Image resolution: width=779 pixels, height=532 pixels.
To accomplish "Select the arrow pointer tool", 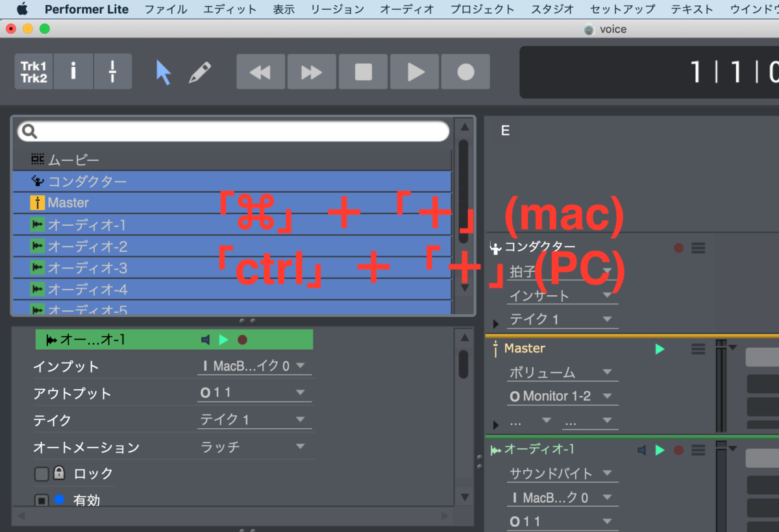I will pyautogui.click(x=164, y=71).
